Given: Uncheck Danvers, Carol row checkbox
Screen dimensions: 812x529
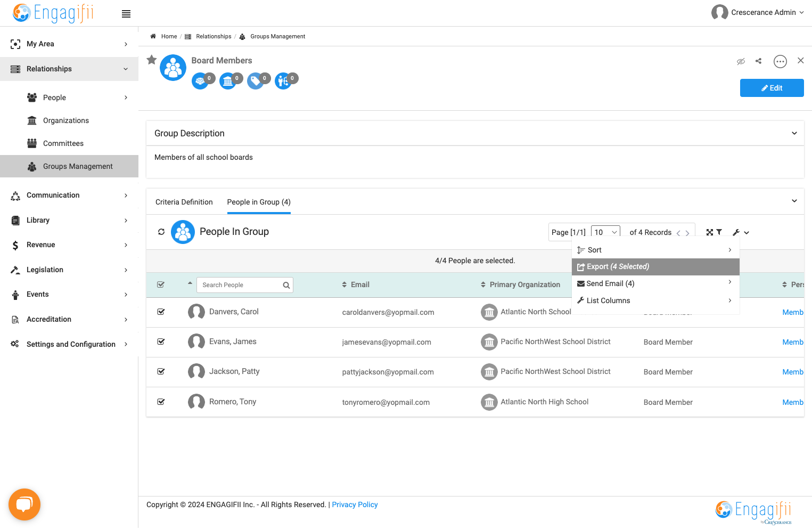Looking at the screenshot, I should tap(161, 312).
